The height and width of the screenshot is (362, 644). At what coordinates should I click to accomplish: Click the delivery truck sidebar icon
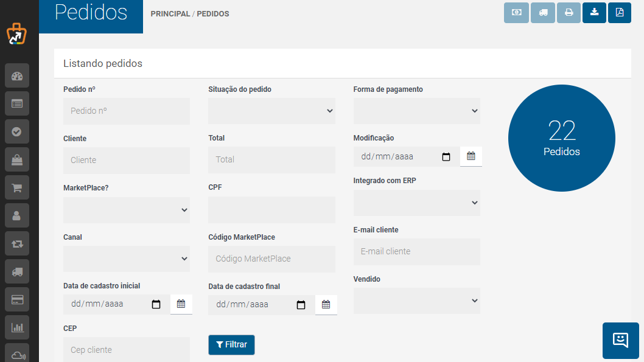[17, 272]
